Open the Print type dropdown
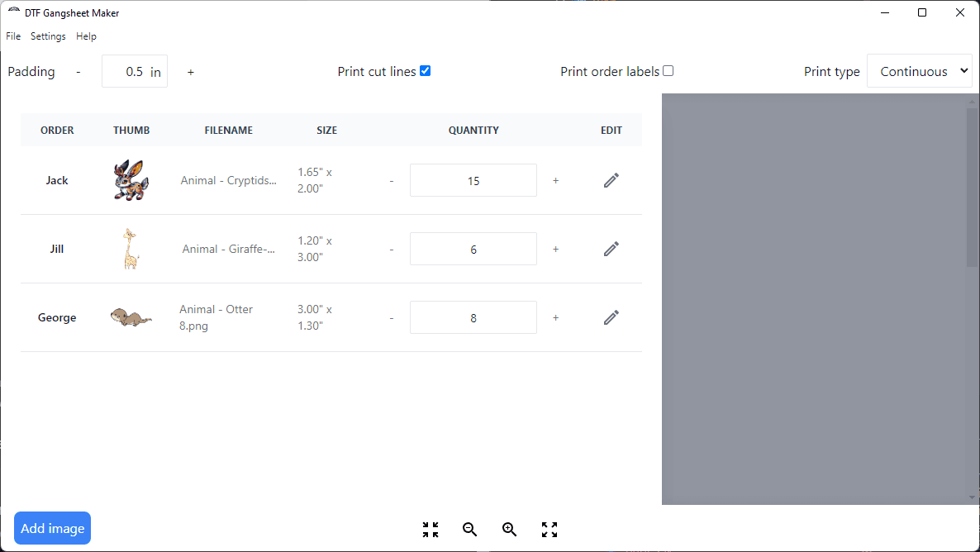The height and width of the screenshot is (552, 980). point(920,72)
